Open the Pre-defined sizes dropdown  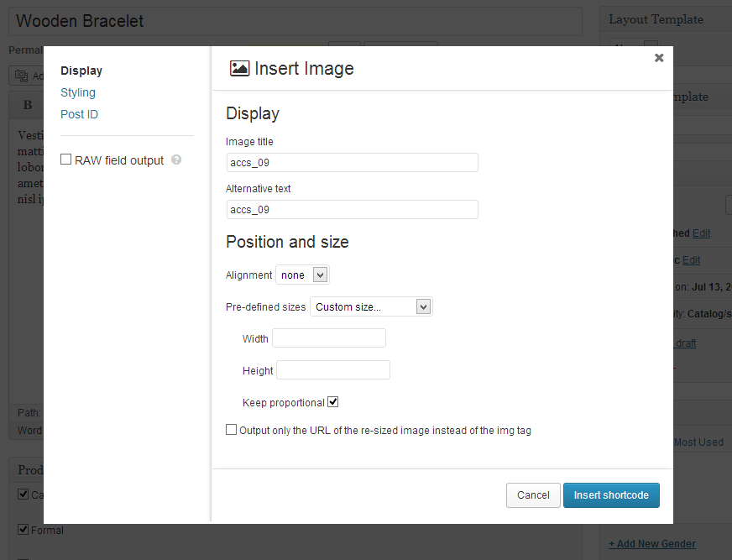click(371, 306)
